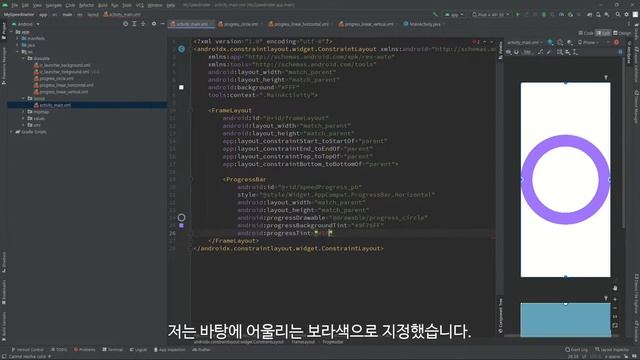640x360 pixels.
Task: Expand the manifests folder in project tree
Action: [18, 38]
